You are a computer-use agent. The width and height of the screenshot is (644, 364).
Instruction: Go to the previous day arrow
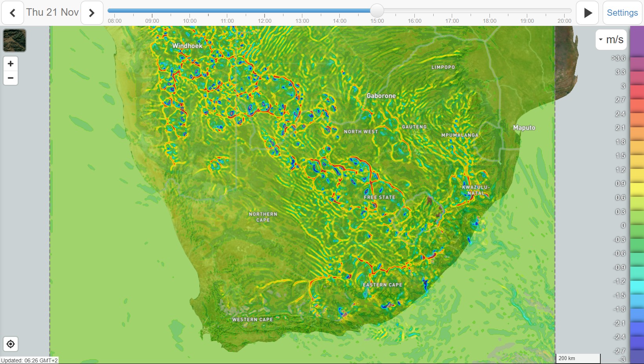13,13
